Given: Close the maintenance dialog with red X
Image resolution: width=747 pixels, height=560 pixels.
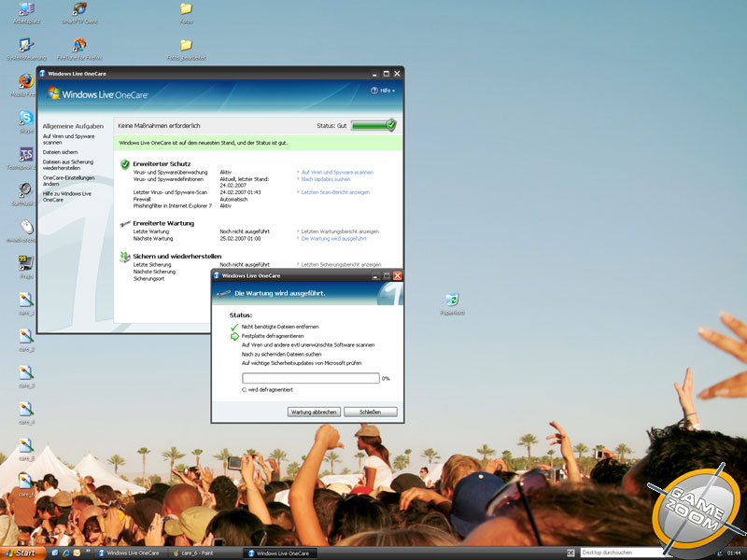Looking at the screenshot, I should tap(398, 275).
